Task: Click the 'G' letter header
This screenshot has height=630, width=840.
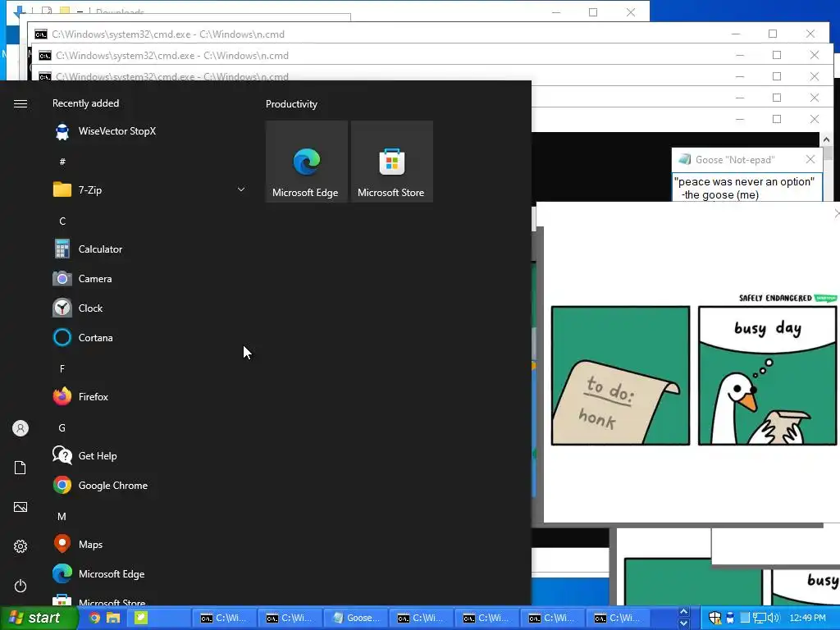Action: coord(62,427)
